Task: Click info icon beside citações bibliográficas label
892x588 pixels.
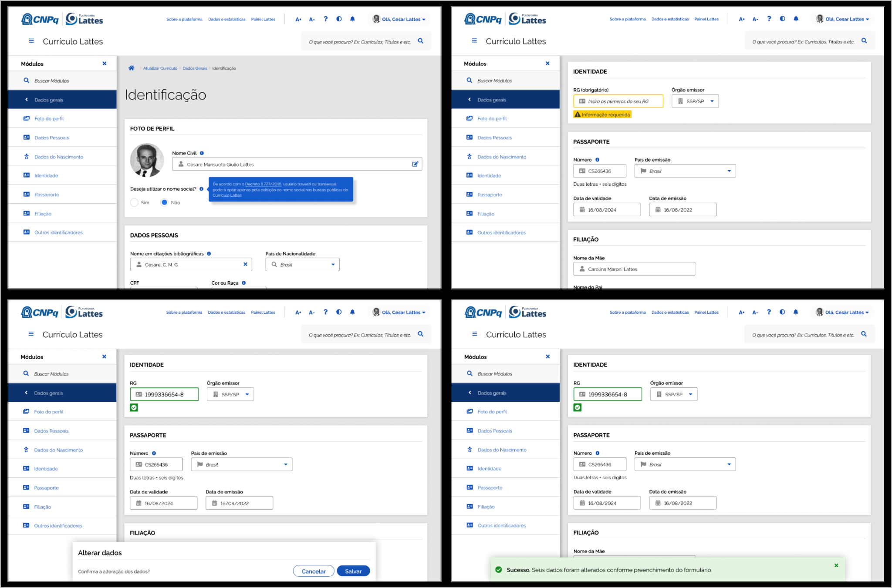Action: 209,254
